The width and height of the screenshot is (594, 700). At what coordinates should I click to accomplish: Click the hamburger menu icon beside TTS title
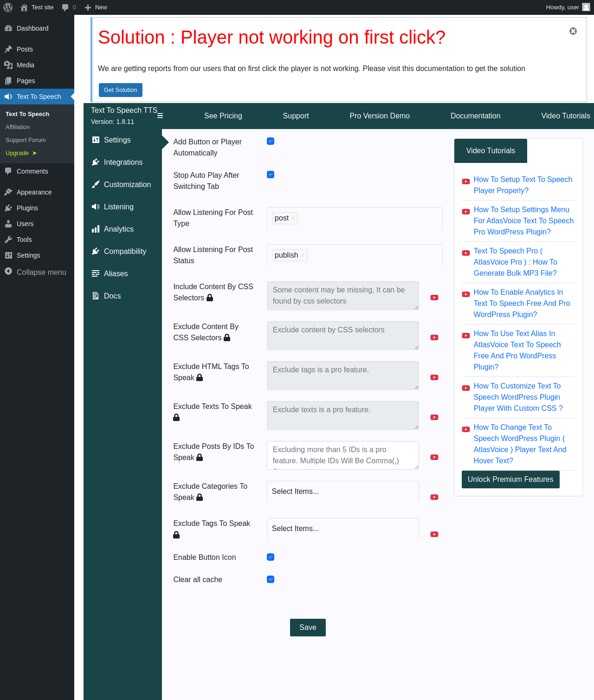(160, 116)
